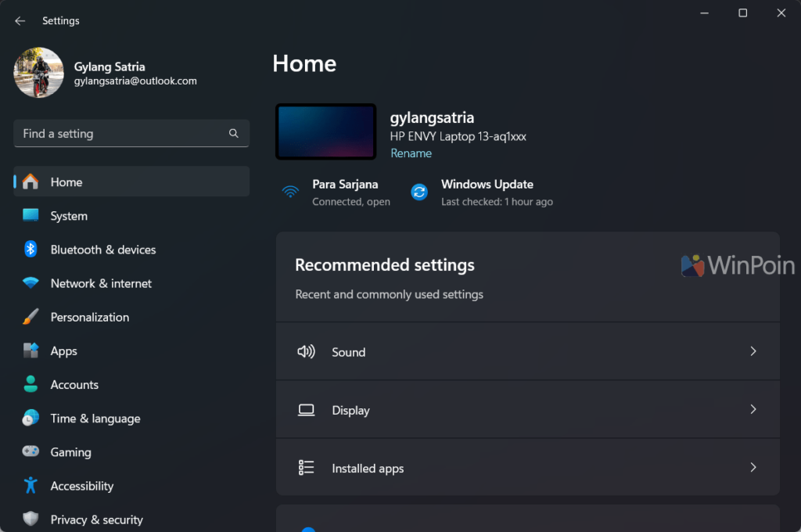Click the HP ENVY Laptop 13-aq1xxx model text
This screenshot has width=801, height=532.
458,136
